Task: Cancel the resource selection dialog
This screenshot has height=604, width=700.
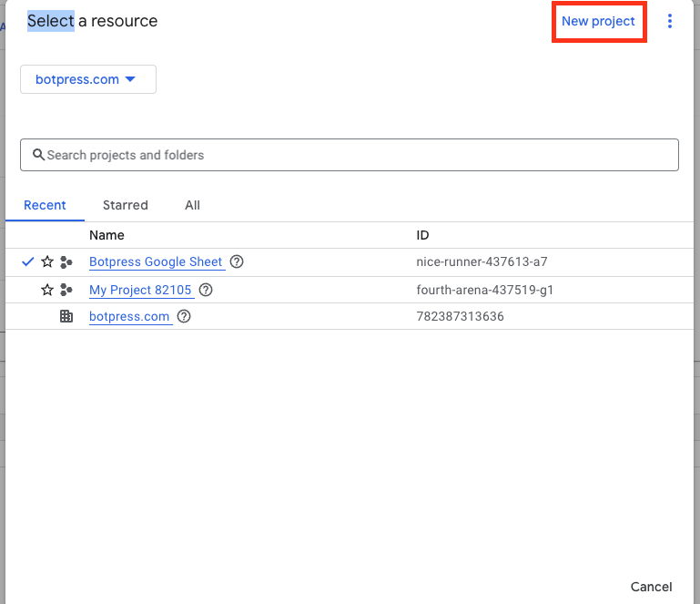Action: 651,587
